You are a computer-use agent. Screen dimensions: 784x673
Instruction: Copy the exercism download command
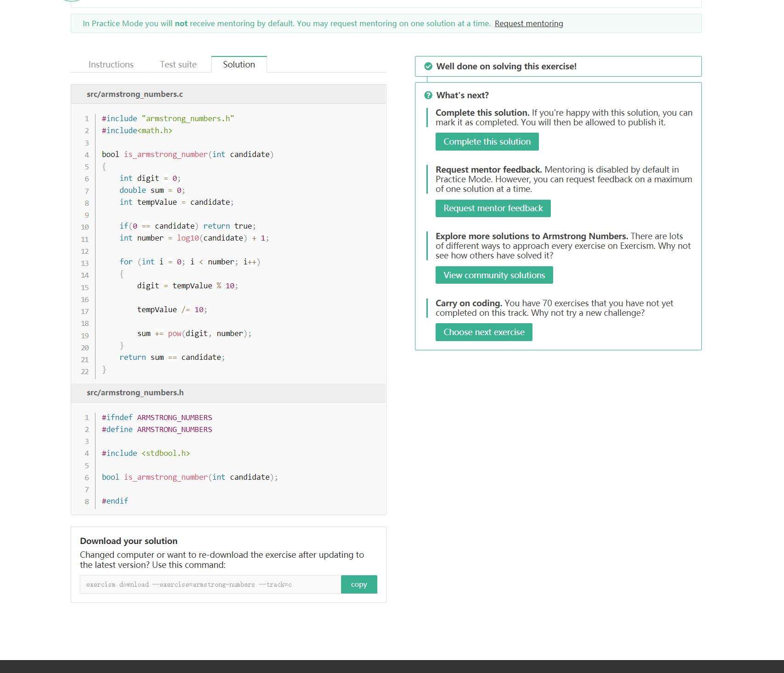click(358, 584)
